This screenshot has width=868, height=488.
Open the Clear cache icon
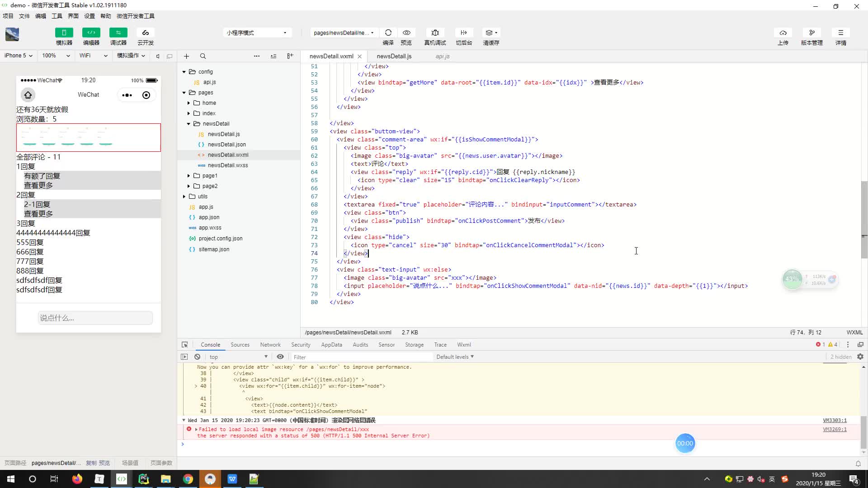(491, 33)
